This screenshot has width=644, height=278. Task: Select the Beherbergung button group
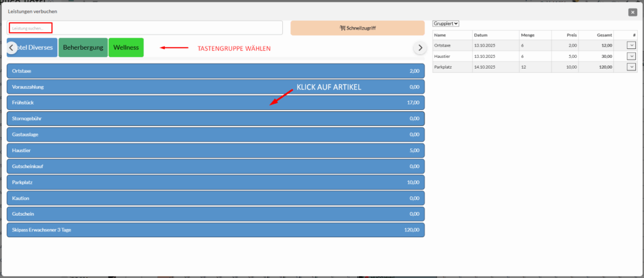(83, 48)
